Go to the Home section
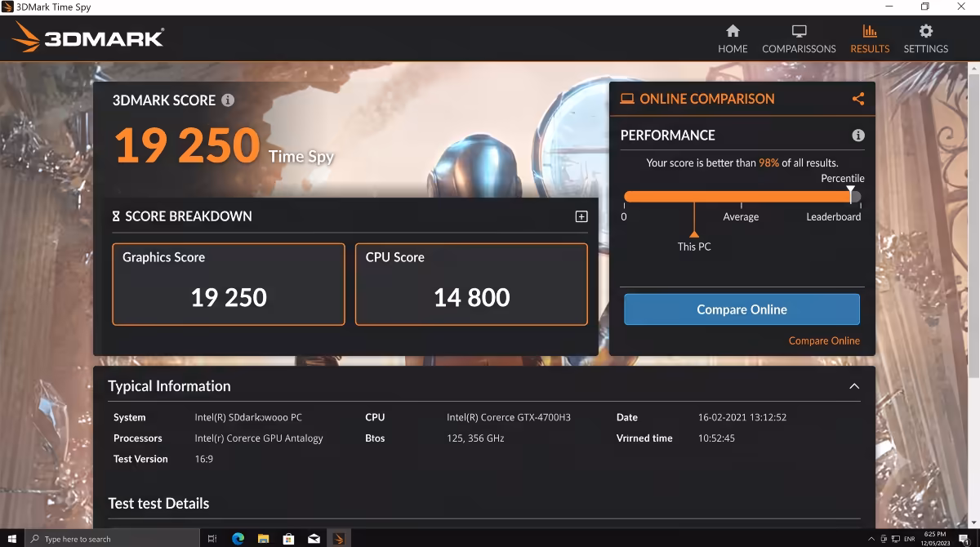 coord(733,38)
